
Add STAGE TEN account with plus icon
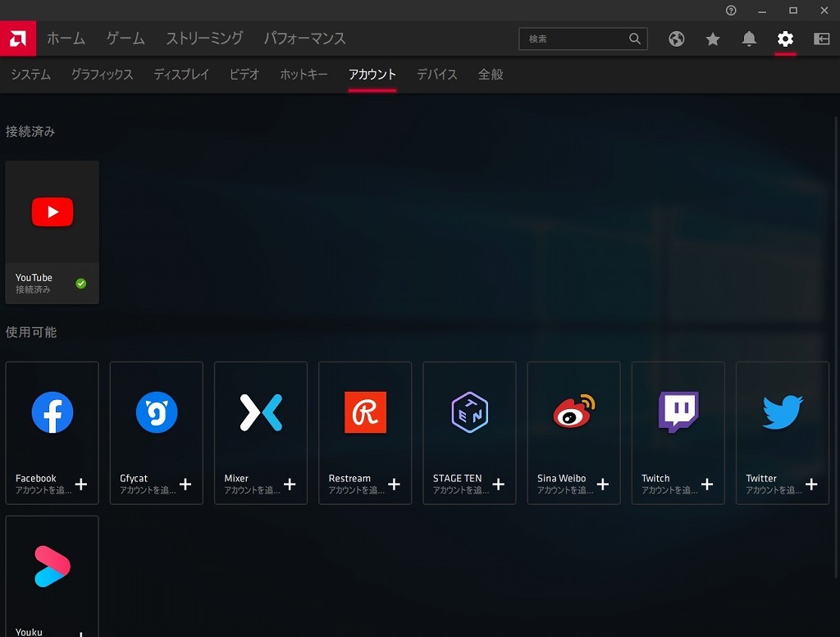pyautogui.click(x=498, y=485)
